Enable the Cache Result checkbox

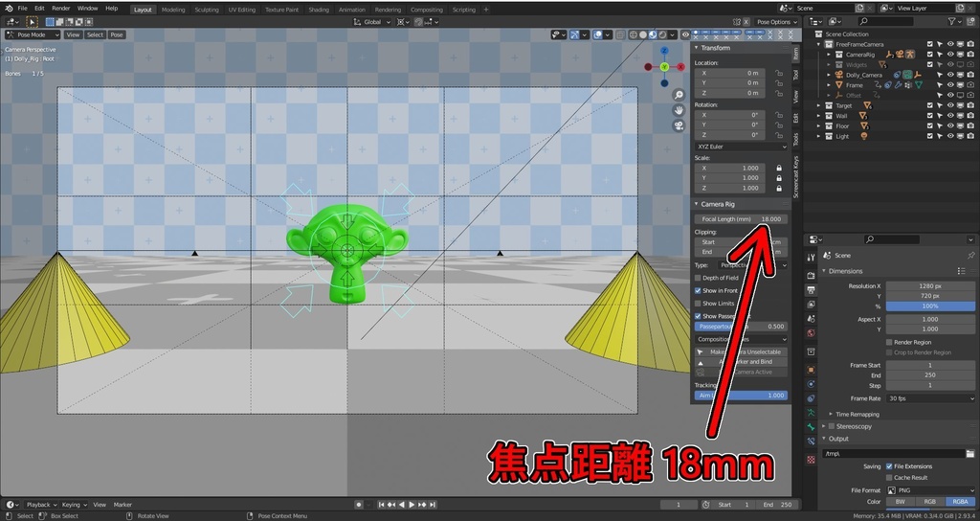tap(889, 477)
